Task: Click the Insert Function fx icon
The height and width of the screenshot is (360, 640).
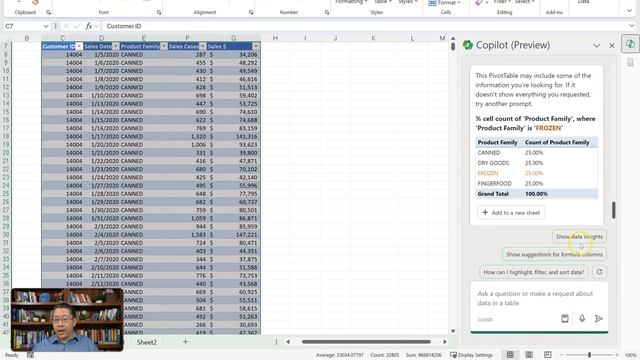Action: click(89, 26)
